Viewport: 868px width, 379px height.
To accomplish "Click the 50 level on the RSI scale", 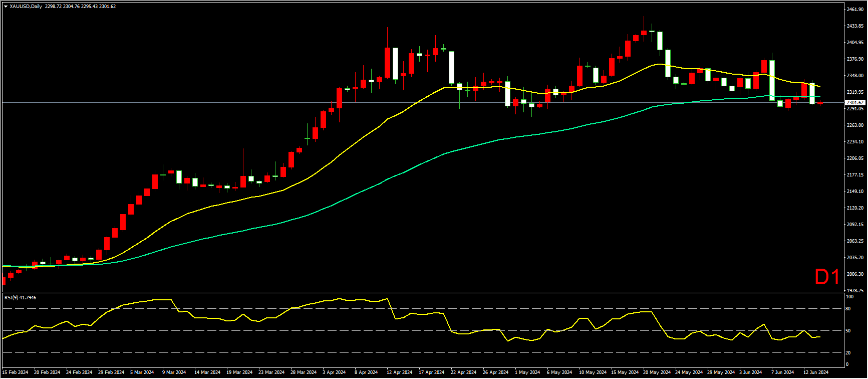I will pyautogui.click(x=848, y=331).
